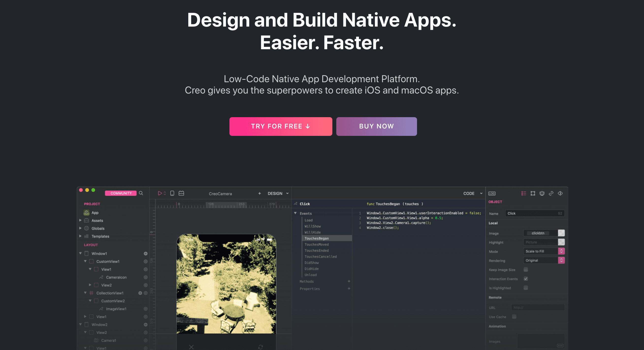Click the camera preview on phone canvas

pyautogui.click(x=226, y=284)
